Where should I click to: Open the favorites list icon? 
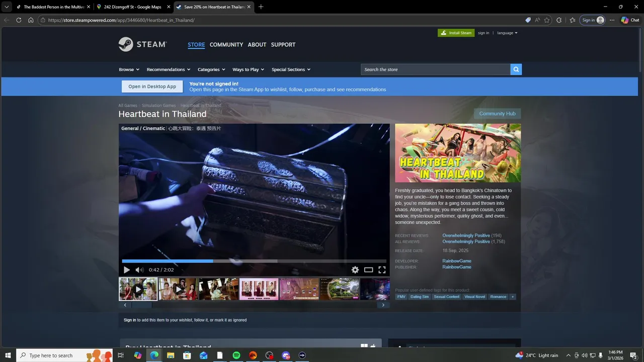click(x=573, y=20)
